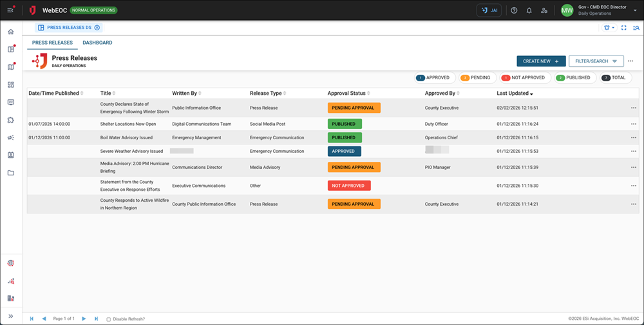Open the JAI assistant button
Viewport: 644px width, 325px height.
click(x=489, y=10)
